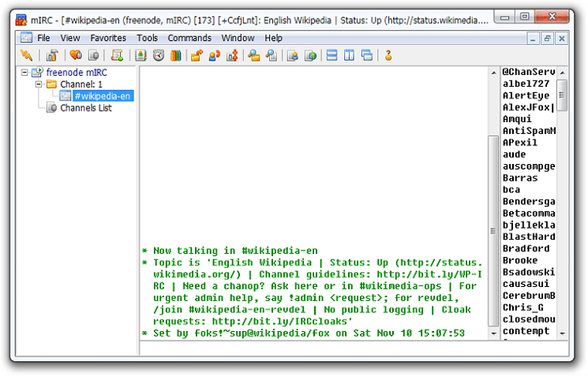Screen dimensions: 588x376
Task: Select causasui in the nick list
Action: coord(526,284)
